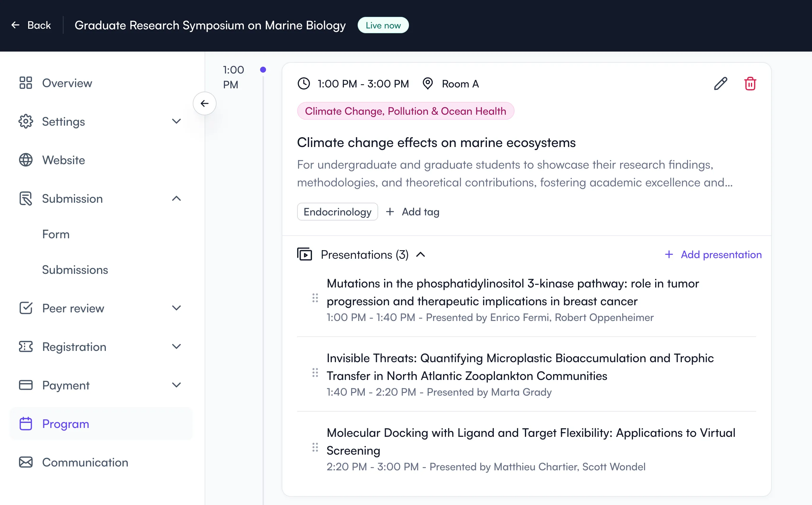Click Presented by Enrico Fermi line
The height and width of the screenshot is (505, 812).
coord(490,317)
